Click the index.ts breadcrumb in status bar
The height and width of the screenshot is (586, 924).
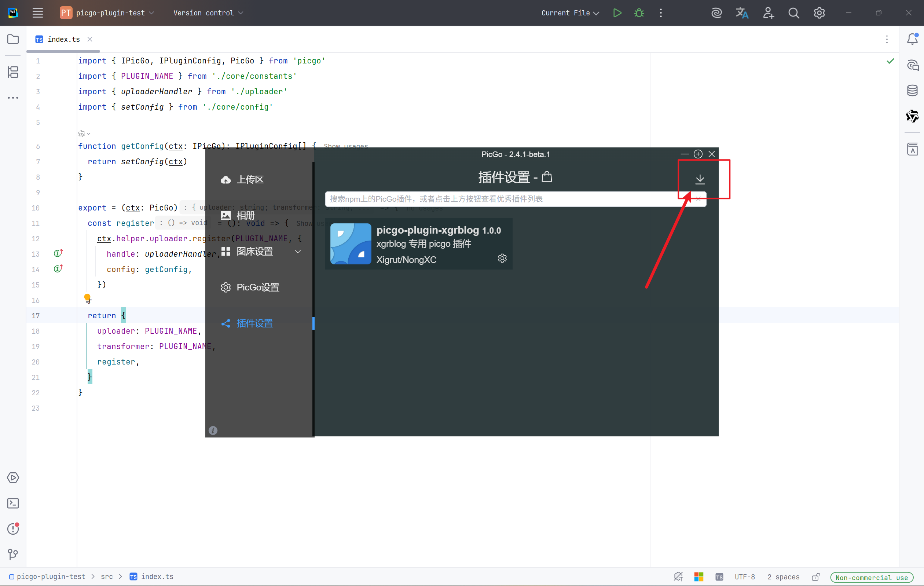[151, 577]
